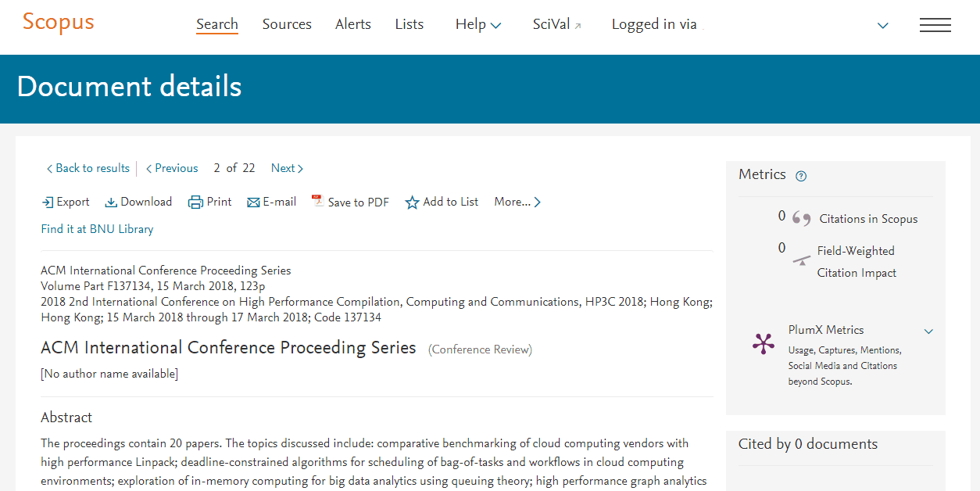Expand the account dropdown chevron in header
Viewport: 980px width, 491px height.
(x=882, y=26)
